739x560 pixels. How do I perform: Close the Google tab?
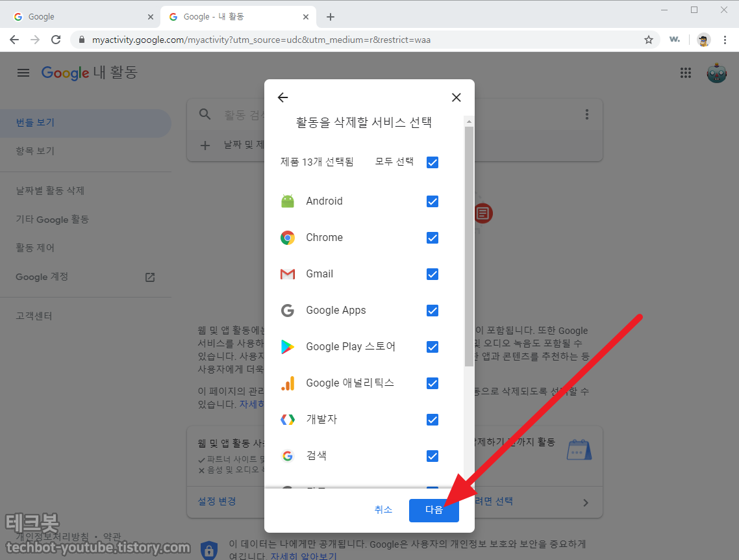coord(151,17)
